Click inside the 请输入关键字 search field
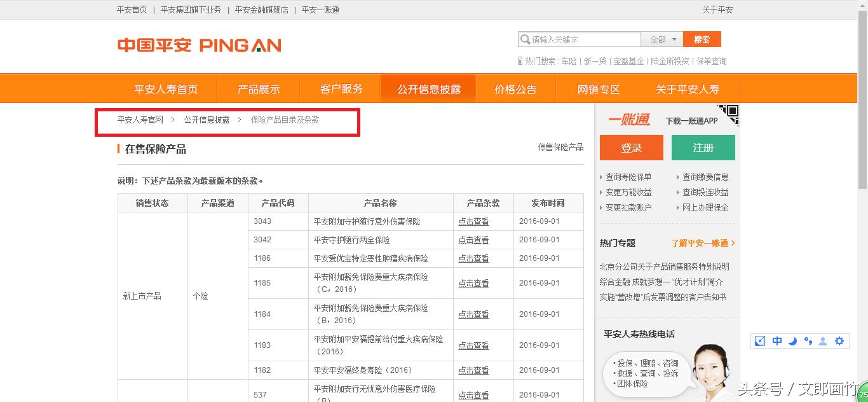 pos(578,39)
